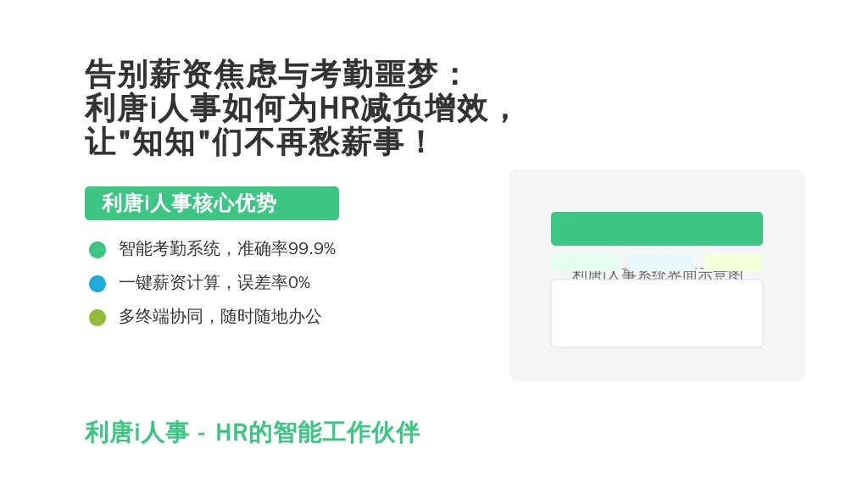The width and height of the screenshot is (868, 488).
Task: Click the headline line 告别薪资焦虑与考勤噩梦
Action: 274,75
